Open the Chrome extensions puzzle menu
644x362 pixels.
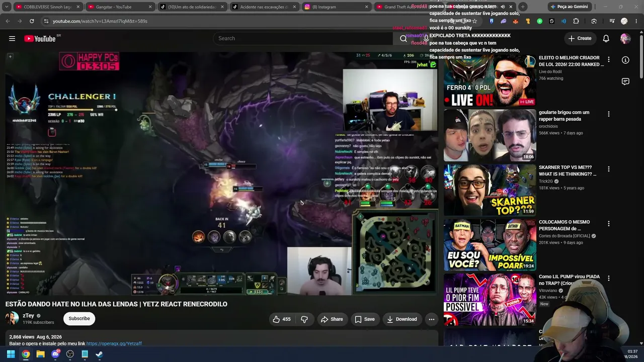point(576,21)
